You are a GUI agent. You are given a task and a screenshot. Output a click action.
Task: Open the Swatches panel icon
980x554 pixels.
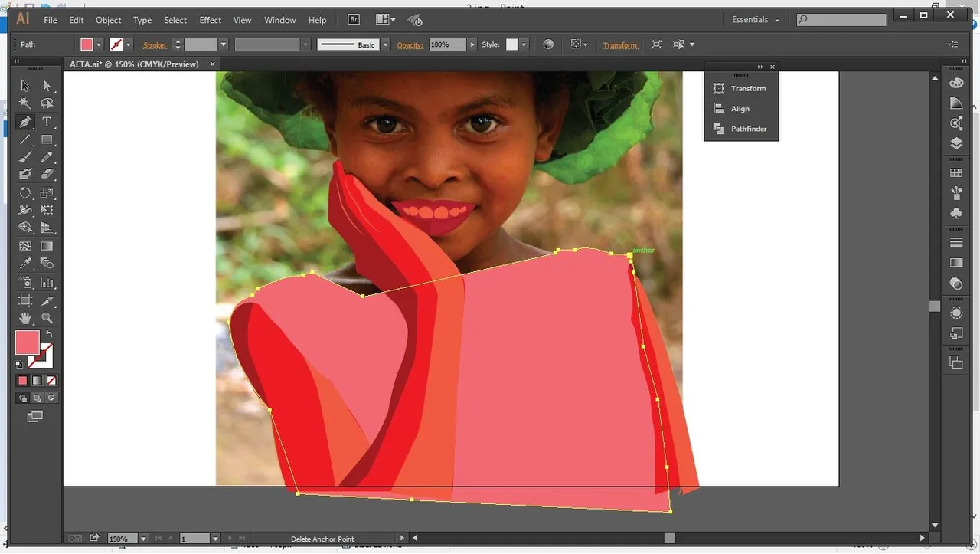[x=956, y=173]
